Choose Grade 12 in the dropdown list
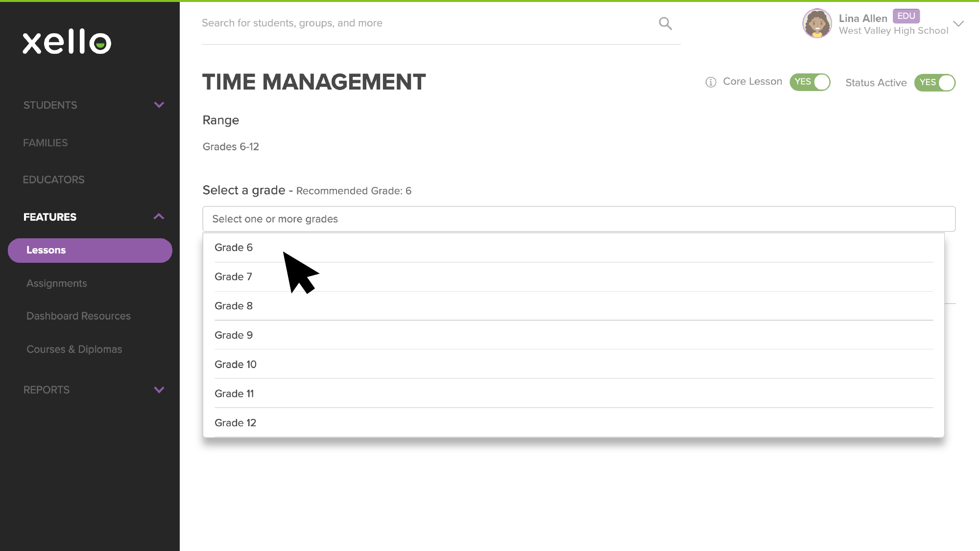Image resolution: width=980 pixels, height=551 pixels. (x=235, y=422)
